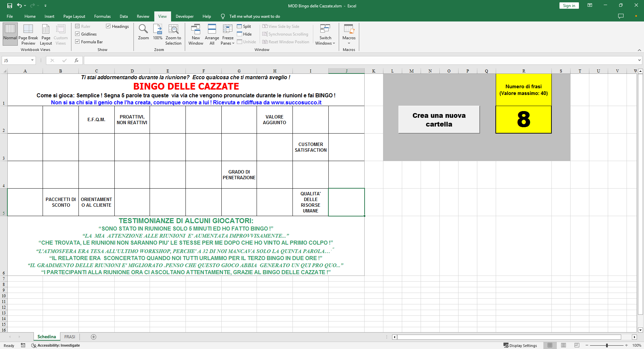Click the Sign in button

(569, 6)
